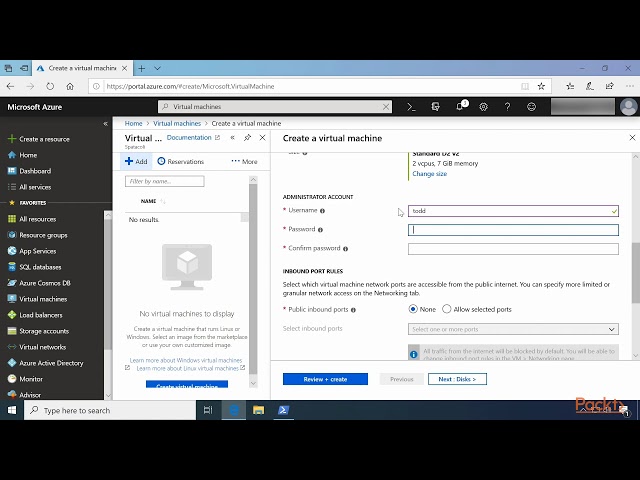Image resolution: width=640 pixels, height=480 pixels.
Task: Open Learn more about Linux virtual machines
Action: coord(187,368)
